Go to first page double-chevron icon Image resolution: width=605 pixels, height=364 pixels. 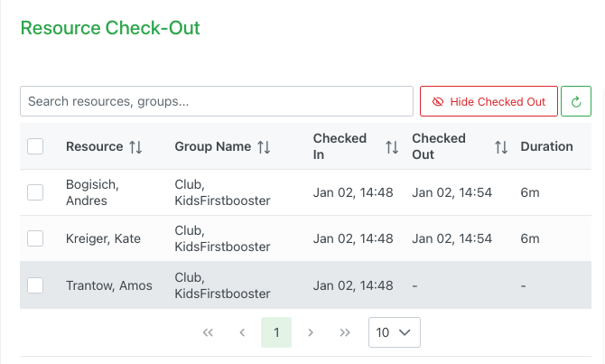pos(208,332)
